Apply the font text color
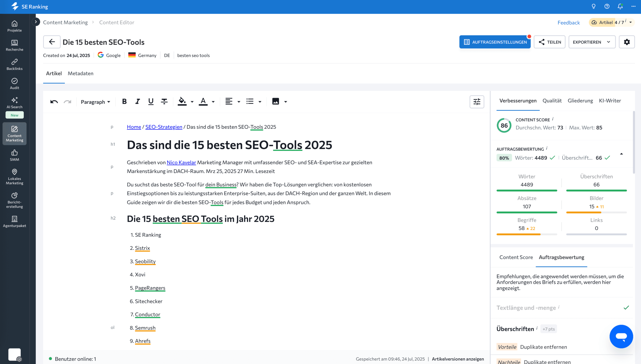 point(203,101)
